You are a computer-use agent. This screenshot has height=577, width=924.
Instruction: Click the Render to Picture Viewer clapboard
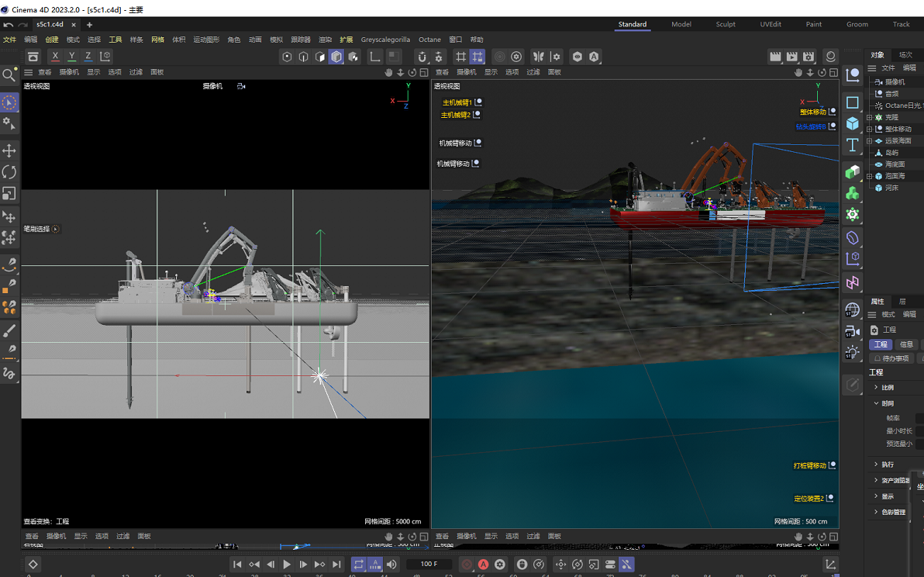pyautogui.click(x=792, y=57)
